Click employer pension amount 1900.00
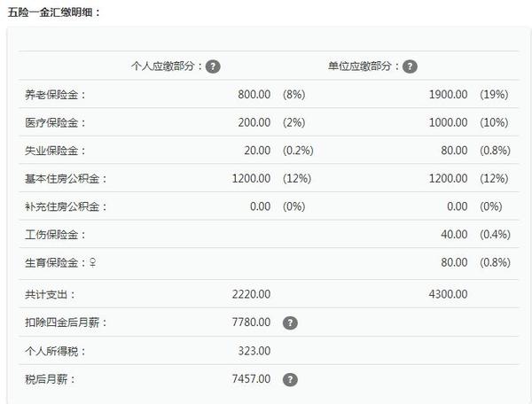The width and height of the screenshot is (532, 404). [x=448, y=94]
